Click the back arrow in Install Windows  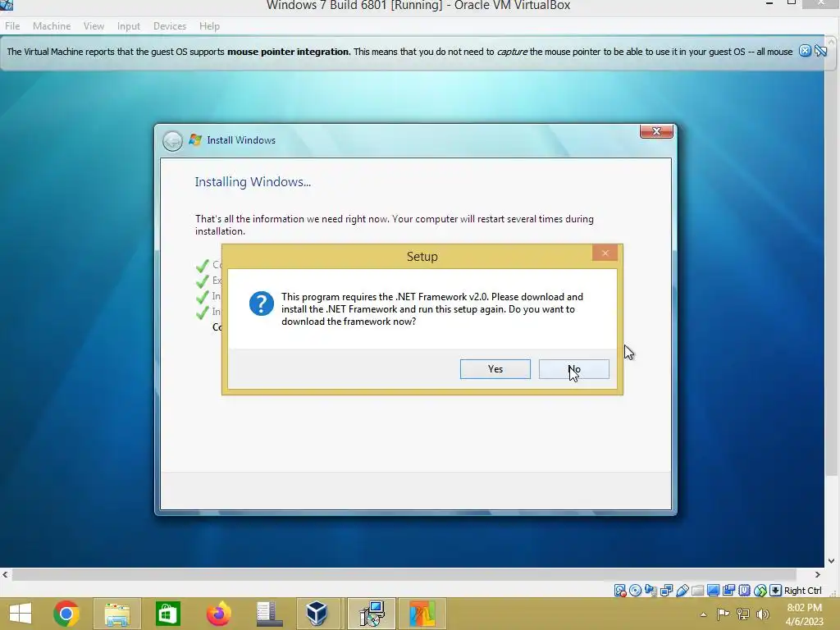(x=172, y=141)
